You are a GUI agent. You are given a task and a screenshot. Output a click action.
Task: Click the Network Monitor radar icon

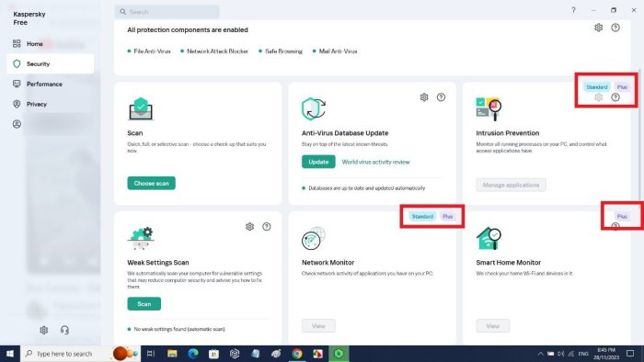coord(314,238)
